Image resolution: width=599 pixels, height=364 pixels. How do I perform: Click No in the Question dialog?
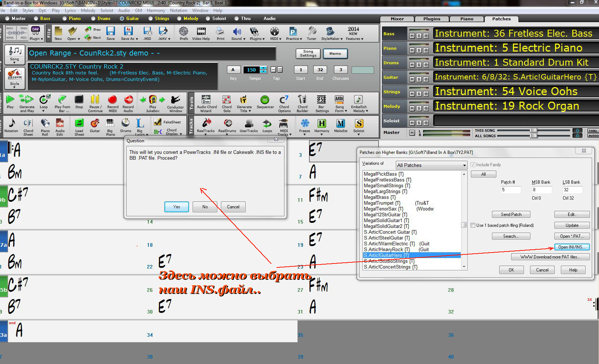pyautogui.click(x=205, y=207)
